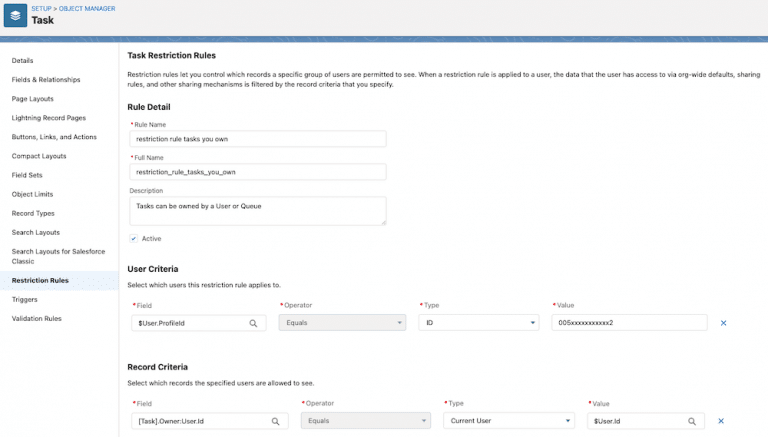Click search icon in [Task].Owner:User.Id field
Viewport: 768px width, 437px height.
tap(276, 421)
